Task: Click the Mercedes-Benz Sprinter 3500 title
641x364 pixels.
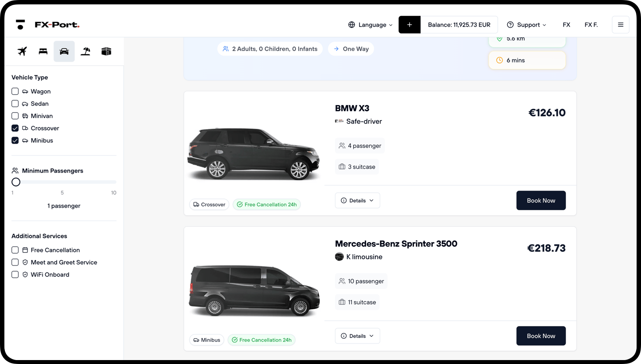Action: pos(396,244)
